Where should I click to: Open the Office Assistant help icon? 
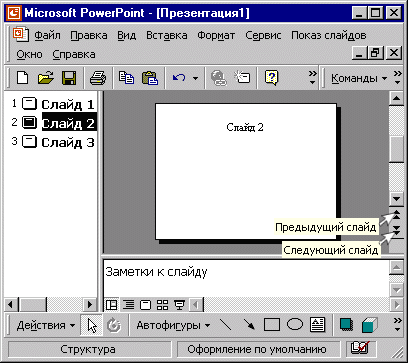pos(271,78)
